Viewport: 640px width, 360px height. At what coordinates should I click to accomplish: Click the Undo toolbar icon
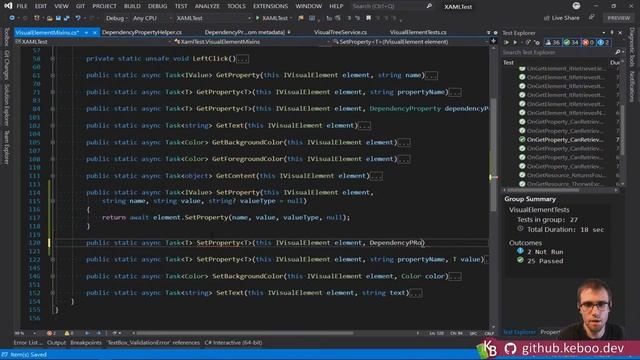[x=78, y=18]
